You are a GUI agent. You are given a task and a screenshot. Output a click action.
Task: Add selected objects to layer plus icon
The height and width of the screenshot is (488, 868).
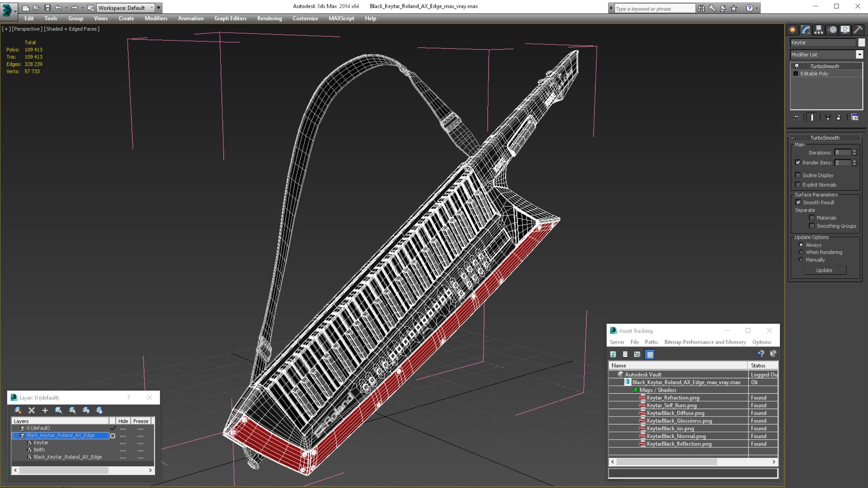coord(45,410)
